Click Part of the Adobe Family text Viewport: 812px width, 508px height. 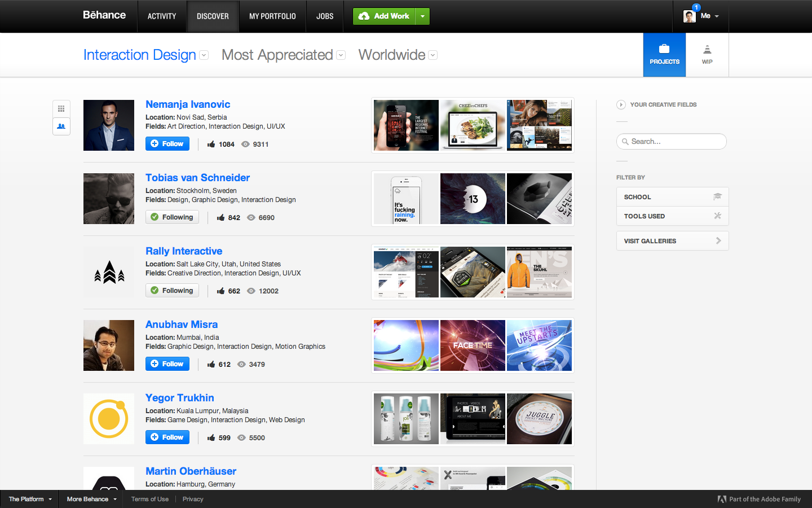[765, 500]
